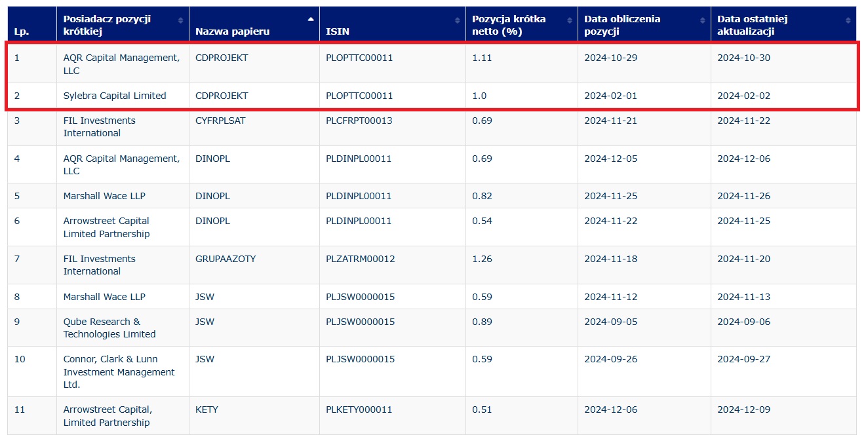Click the date 2024-09-05

coord(611,322)
